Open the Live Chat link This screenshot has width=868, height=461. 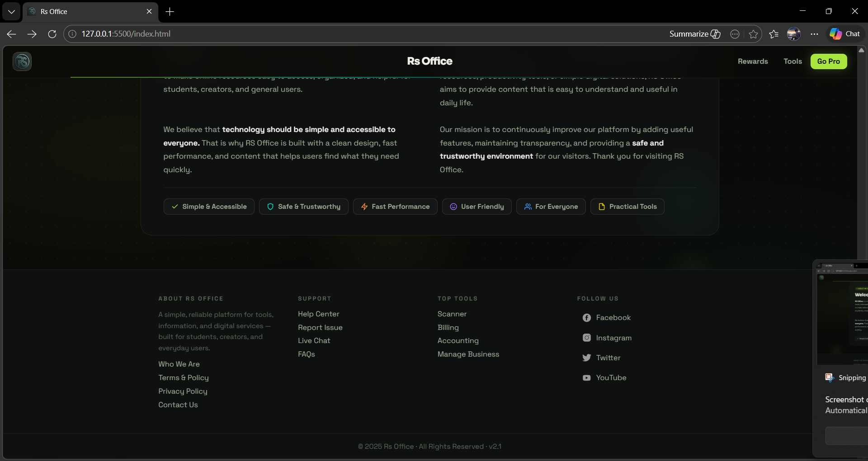[314, 341]
